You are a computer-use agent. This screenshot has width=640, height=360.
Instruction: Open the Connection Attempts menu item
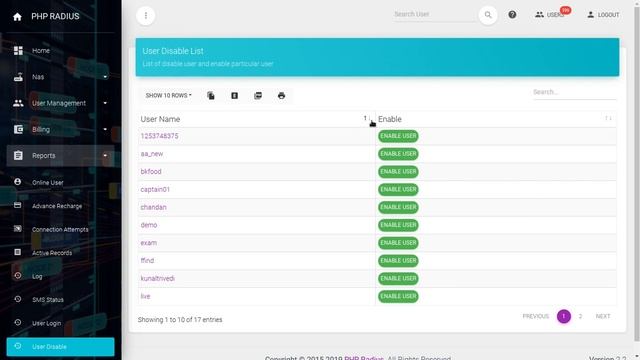point(60,229)
